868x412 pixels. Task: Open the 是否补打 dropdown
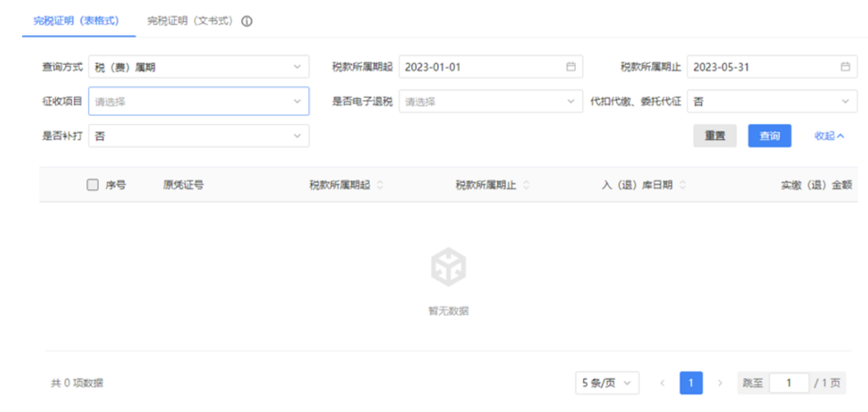[198, 136]
